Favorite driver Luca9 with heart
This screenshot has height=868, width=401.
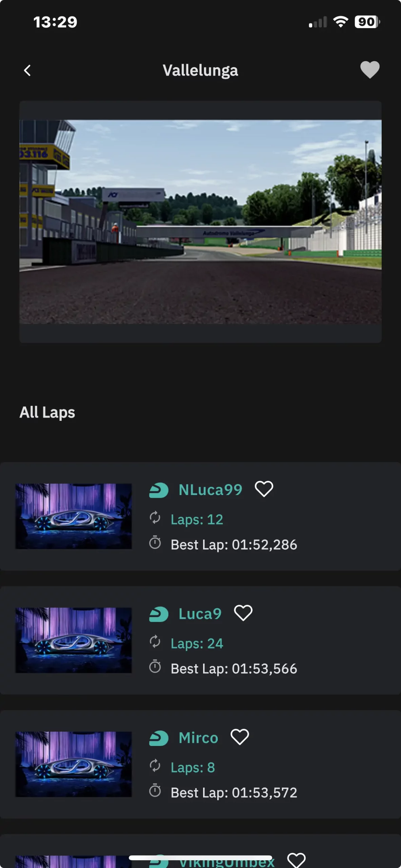point(243,613)
